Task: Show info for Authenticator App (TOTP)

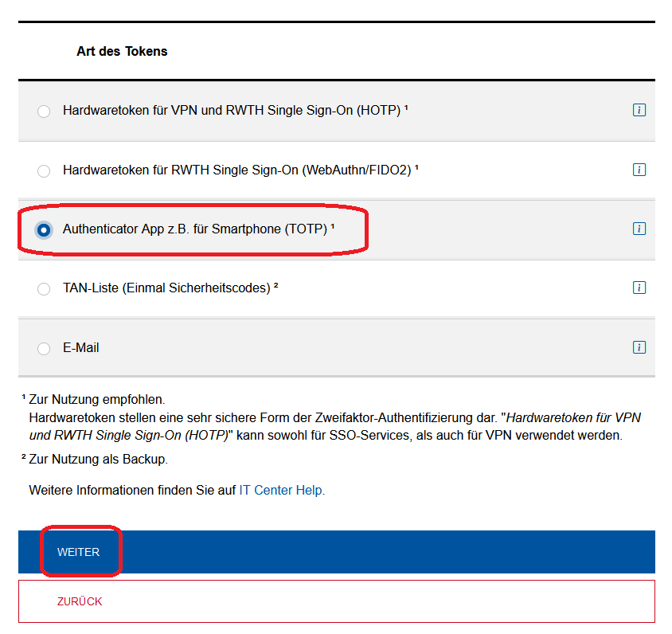Action: 639,229
